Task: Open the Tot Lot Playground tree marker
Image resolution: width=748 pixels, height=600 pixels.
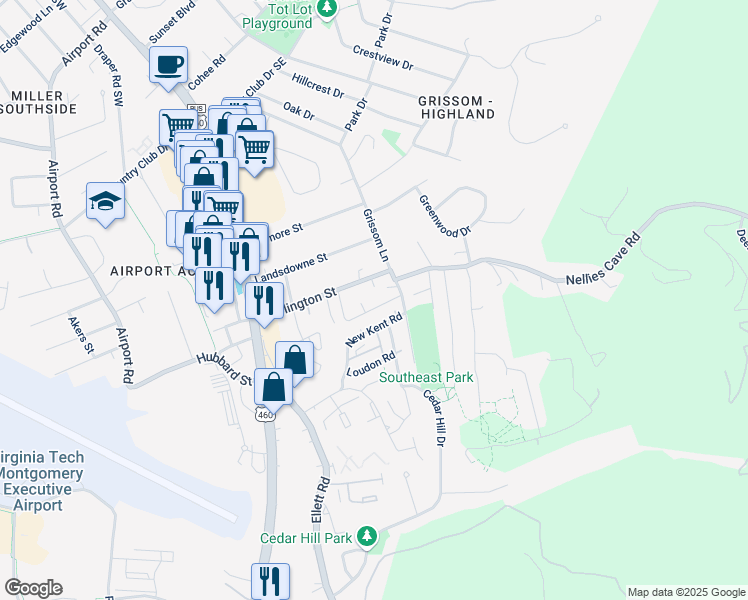Action: coord(327,9)
